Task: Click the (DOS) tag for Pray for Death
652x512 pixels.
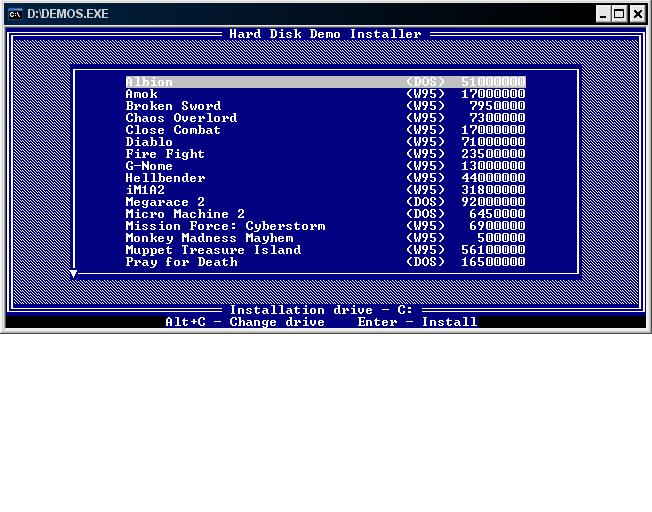Action: point(425,262)
